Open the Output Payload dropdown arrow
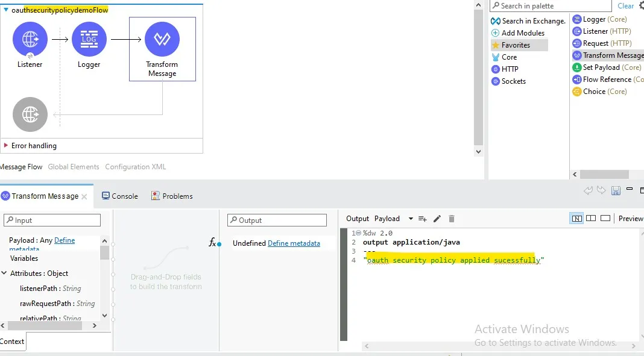 [x=411, y=219]
